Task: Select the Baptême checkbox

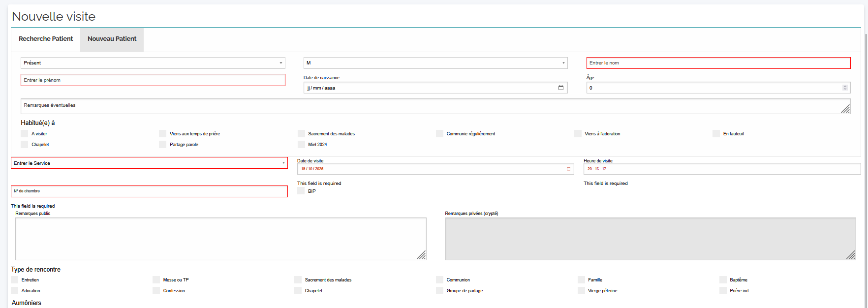Action: 723,280
